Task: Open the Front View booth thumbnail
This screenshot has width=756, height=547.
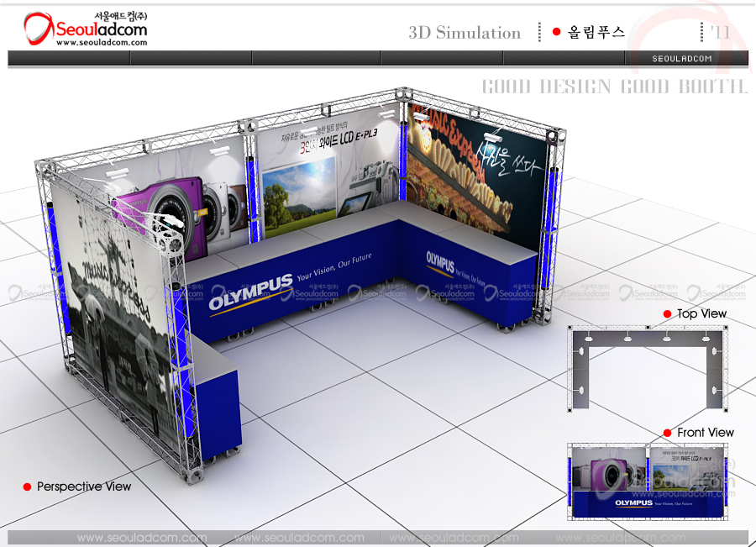Action: coord(648,480)
